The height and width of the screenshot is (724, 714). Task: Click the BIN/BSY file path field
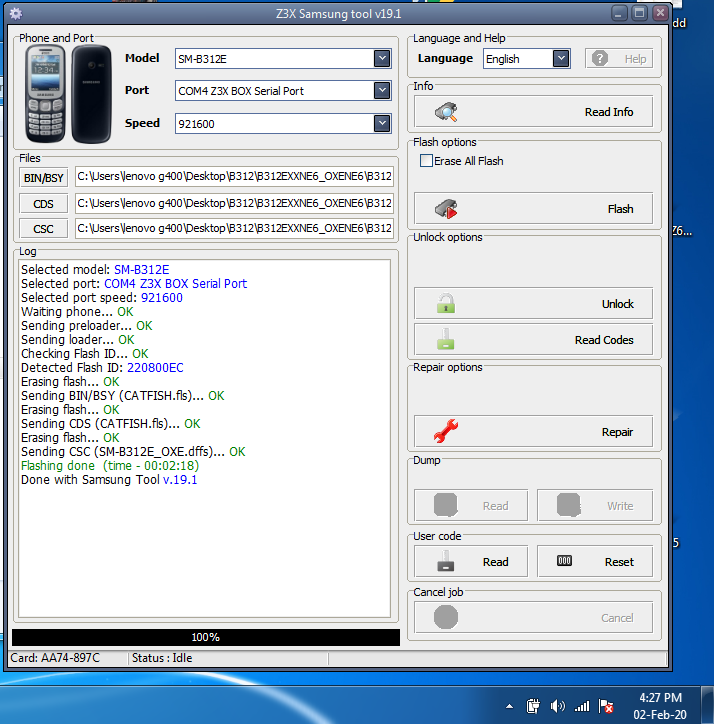[x=234, y=176]
